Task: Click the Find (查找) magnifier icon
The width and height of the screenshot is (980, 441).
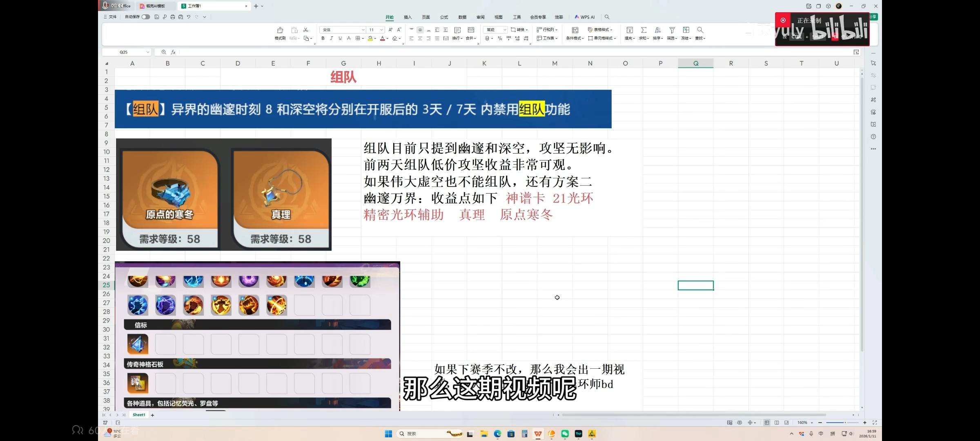Action: 700,30
